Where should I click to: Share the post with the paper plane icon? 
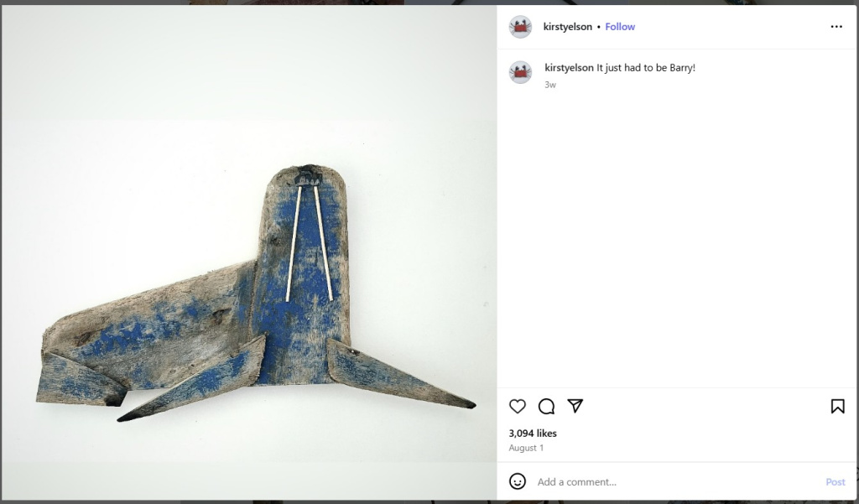tap(575, 406)
